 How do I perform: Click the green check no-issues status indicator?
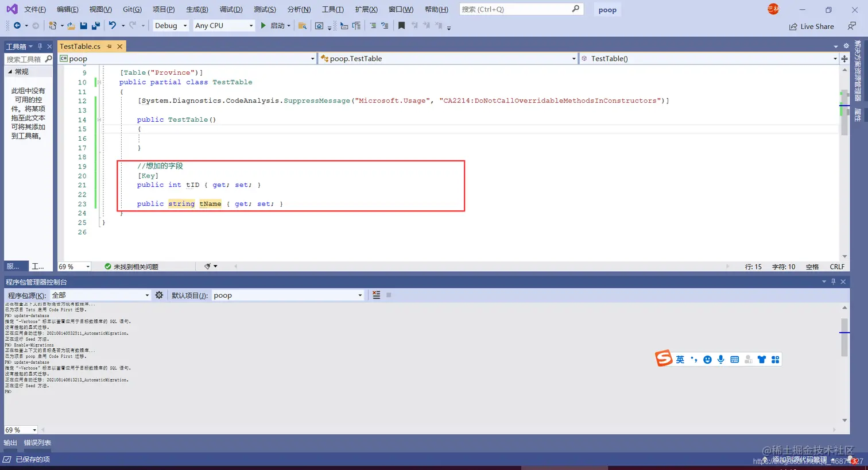click(108, 267)
